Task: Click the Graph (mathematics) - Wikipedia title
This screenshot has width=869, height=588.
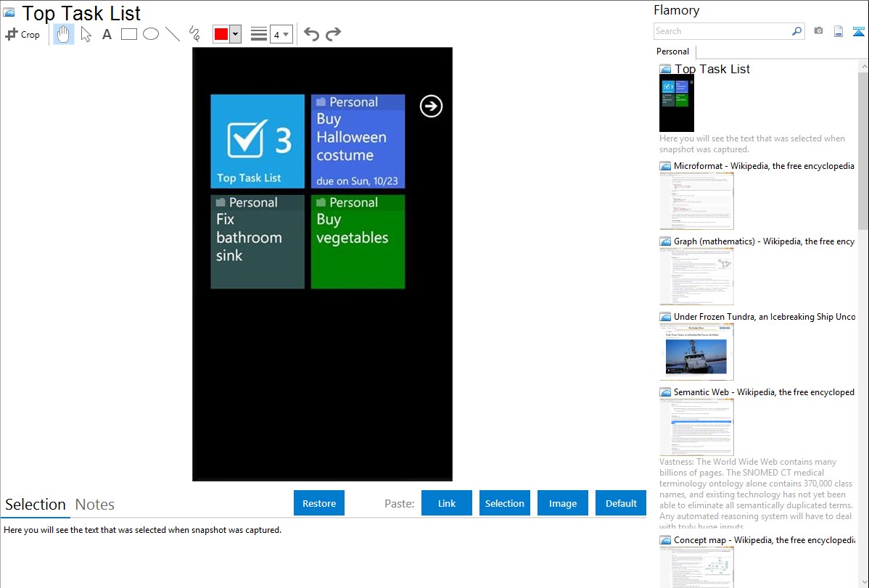Action: click(764, 241)
